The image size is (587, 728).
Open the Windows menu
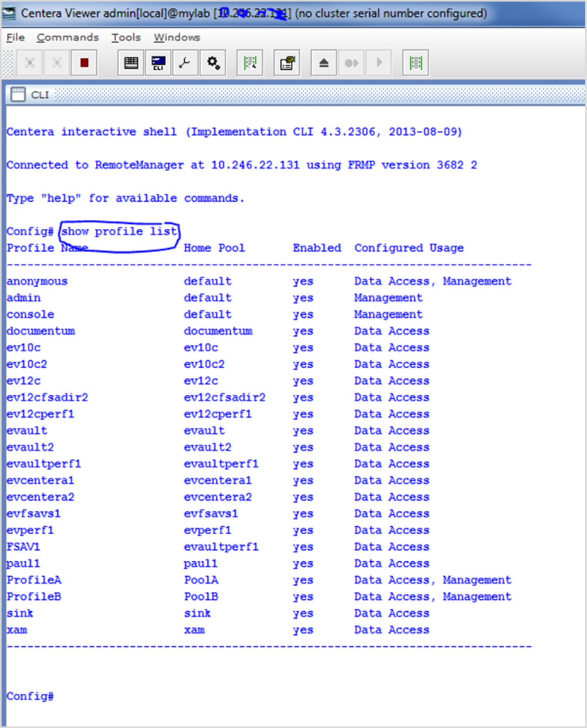click(177, 37)
